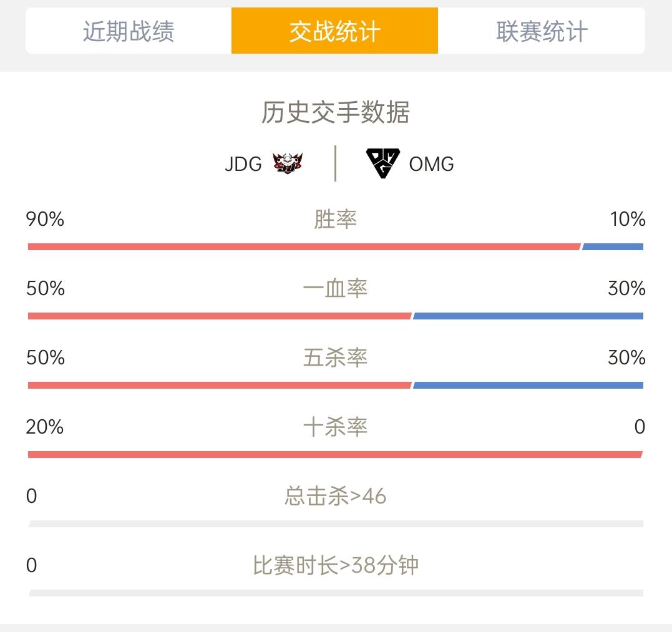Switch to the 联赛统计 tab
672x632 pixels.
[x=542, y=31]
